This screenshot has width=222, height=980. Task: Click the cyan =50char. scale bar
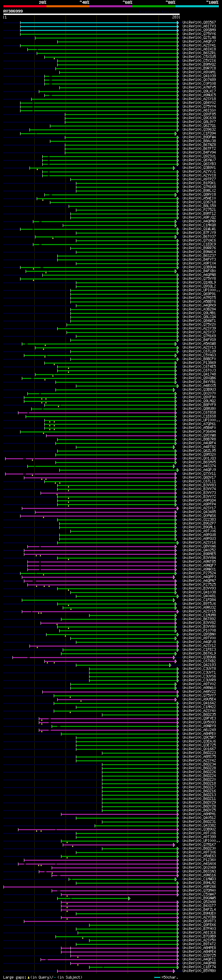pyautogui.click(x=157, y=977)
